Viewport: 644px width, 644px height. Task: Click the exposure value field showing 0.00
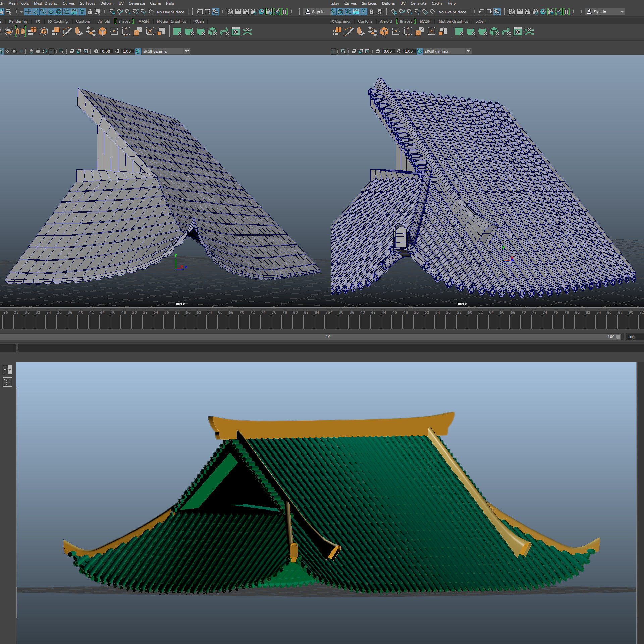point(106,51)
